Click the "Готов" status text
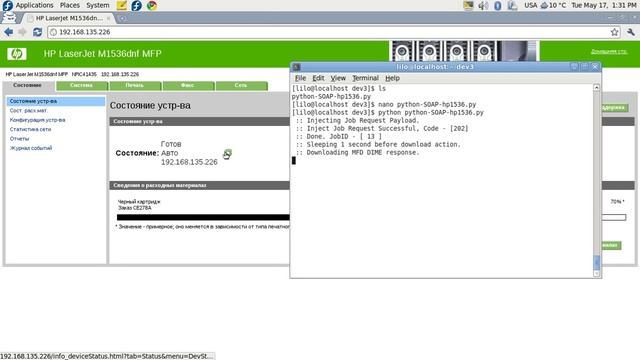The height and width of the screenshot is (360, 640). coord(171,144)
